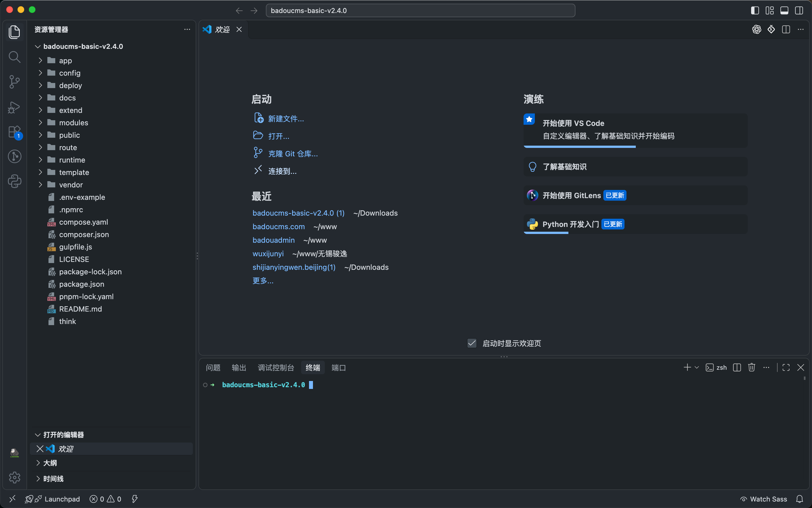812x508 pixels.
Task: Click the command center search field
Action: (420, 10)
